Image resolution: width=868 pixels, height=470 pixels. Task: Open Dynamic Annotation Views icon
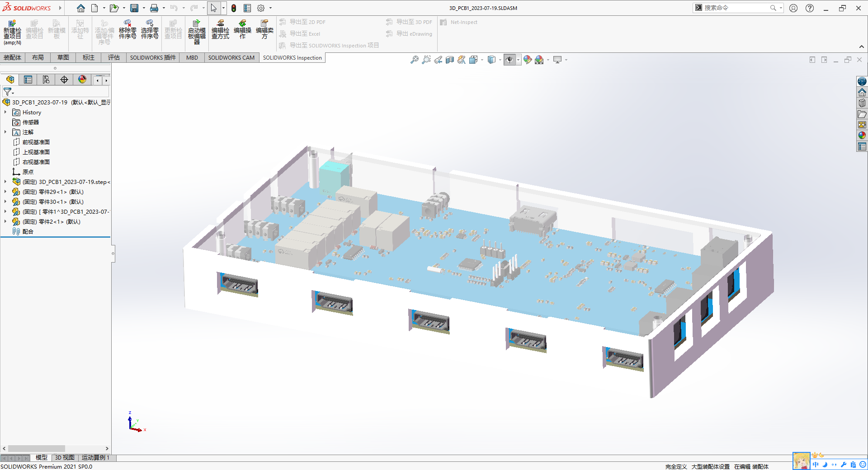click(x=461, y=60)
